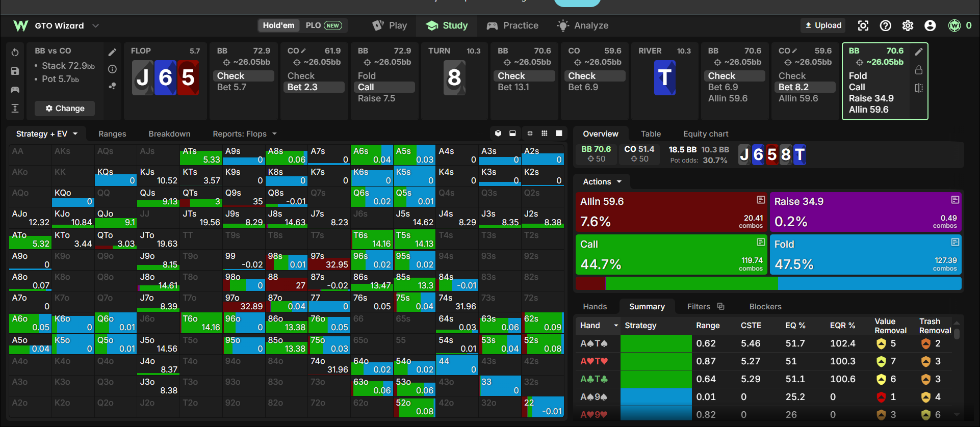Open the help question mark icon
The image size is (980, 427).
[x=886, y=25]
